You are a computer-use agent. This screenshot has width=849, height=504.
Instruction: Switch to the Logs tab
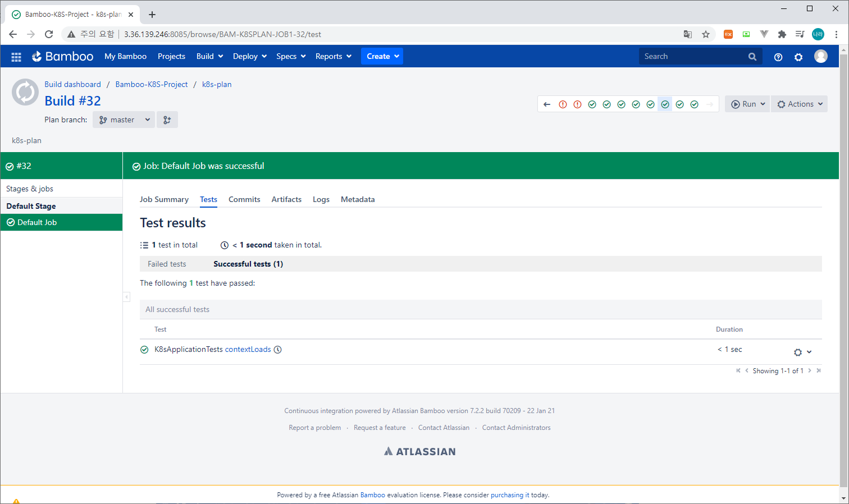[x=321, y=199]
